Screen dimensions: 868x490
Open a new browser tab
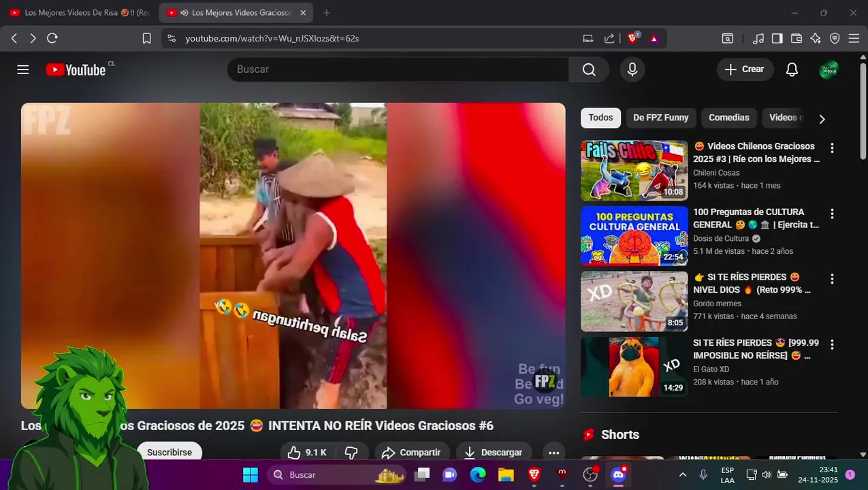[x=327, y=12]
